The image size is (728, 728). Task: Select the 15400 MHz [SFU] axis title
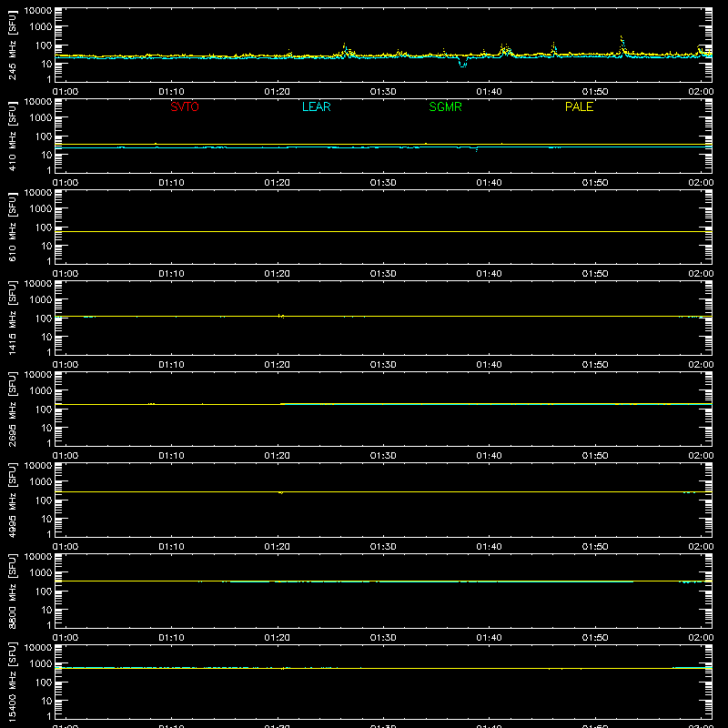[x=12, y=682]
